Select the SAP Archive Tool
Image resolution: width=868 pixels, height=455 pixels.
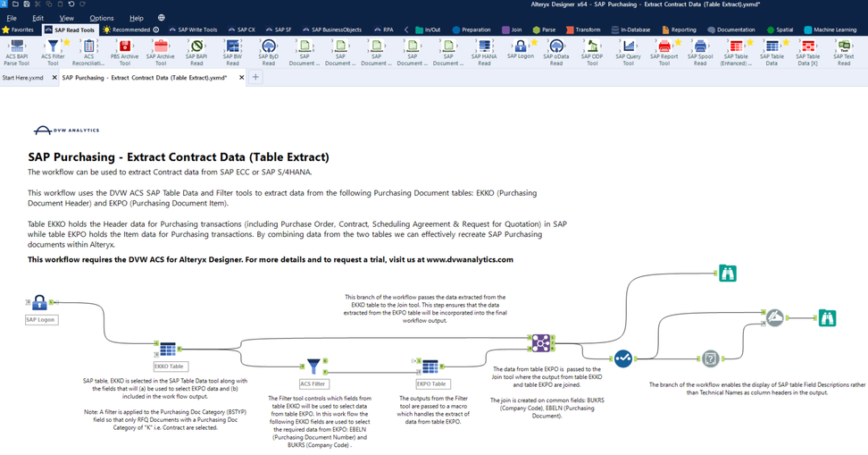click(x=161, y=53)
